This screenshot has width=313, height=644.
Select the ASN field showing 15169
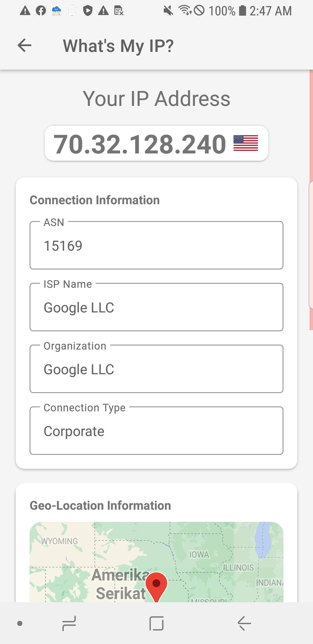tap(156, 245)
